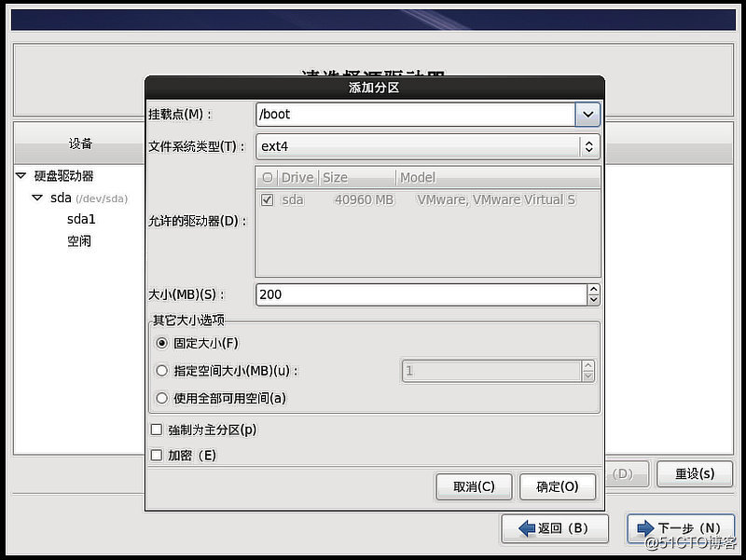Click the Model column header

pyautogui.click(x=498, y=178)
